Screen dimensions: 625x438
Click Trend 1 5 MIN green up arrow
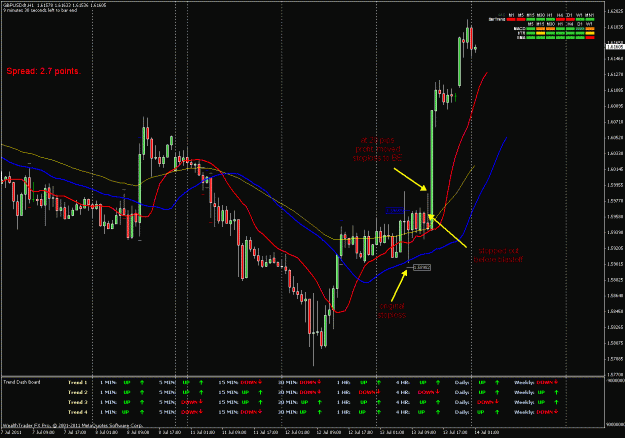click(x=201, y=382)
